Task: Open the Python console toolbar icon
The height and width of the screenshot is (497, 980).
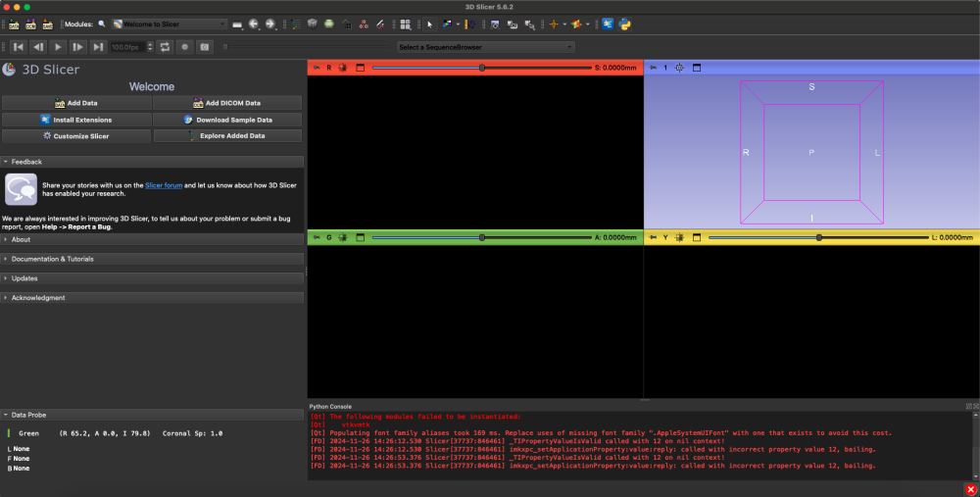Action: pos(624,24)
